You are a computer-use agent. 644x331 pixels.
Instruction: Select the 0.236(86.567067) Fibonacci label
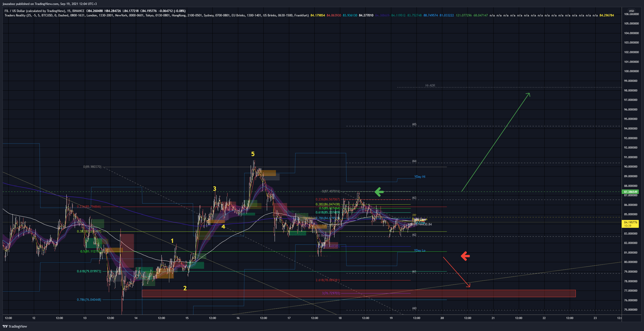tap(328, 199)
